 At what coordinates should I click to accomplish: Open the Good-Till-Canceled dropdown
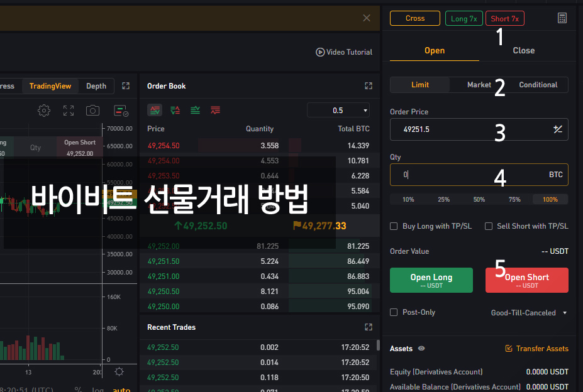tap(528, 313)
